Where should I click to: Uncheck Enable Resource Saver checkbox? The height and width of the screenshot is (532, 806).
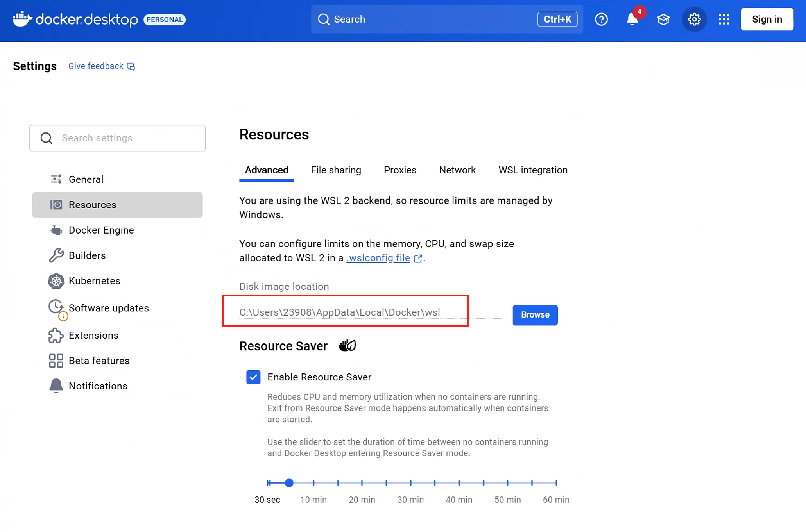pos(253,377)
